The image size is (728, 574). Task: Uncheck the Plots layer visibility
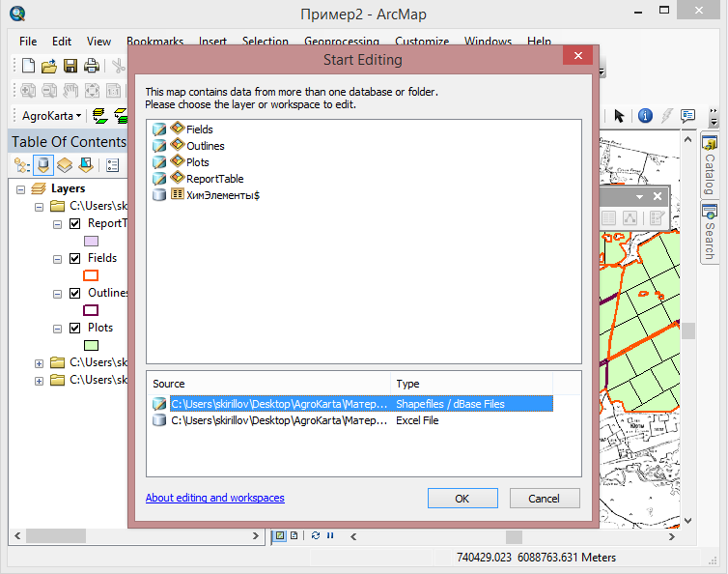[74, 329]
